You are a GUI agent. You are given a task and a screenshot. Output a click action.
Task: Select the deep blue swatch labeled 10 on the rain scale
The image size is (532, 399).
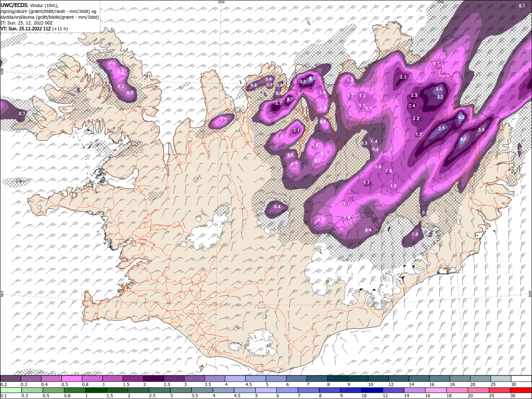[372, 390]
